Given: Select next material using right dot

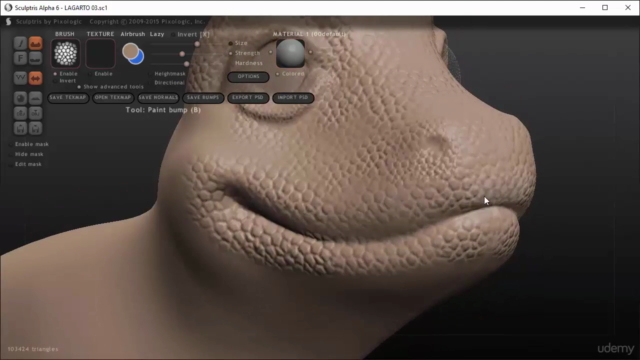Looking at the screenshot, I should coord(310,52).
